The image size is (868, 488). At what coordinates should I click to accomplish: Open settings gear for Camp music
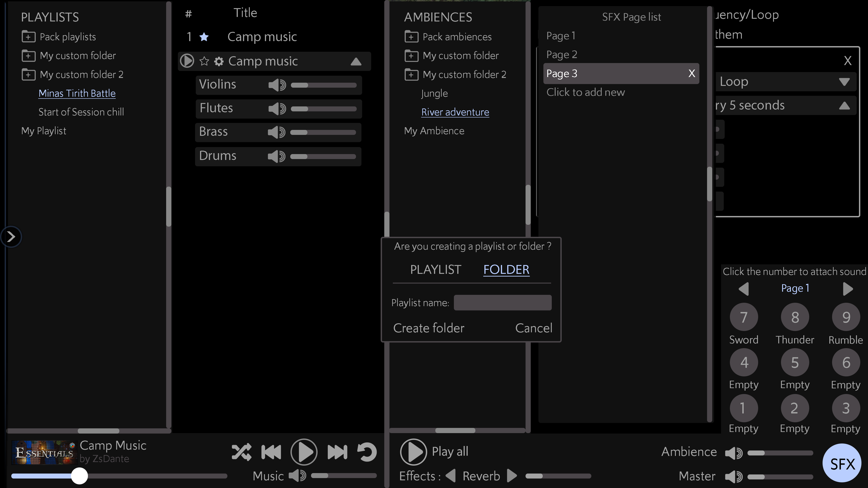[x=219, y=61]
